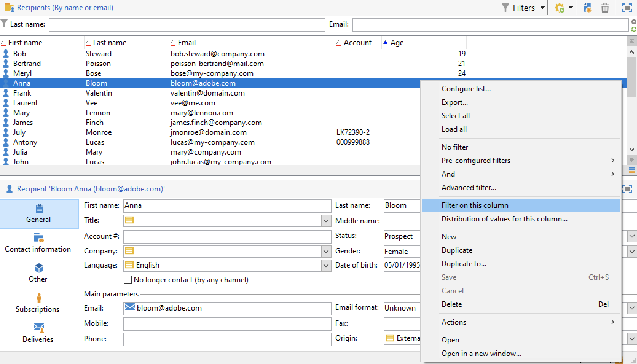Click the trash delete icon in toolbar
The height and width of the screenshot is (364, 637).
[605, 8]
